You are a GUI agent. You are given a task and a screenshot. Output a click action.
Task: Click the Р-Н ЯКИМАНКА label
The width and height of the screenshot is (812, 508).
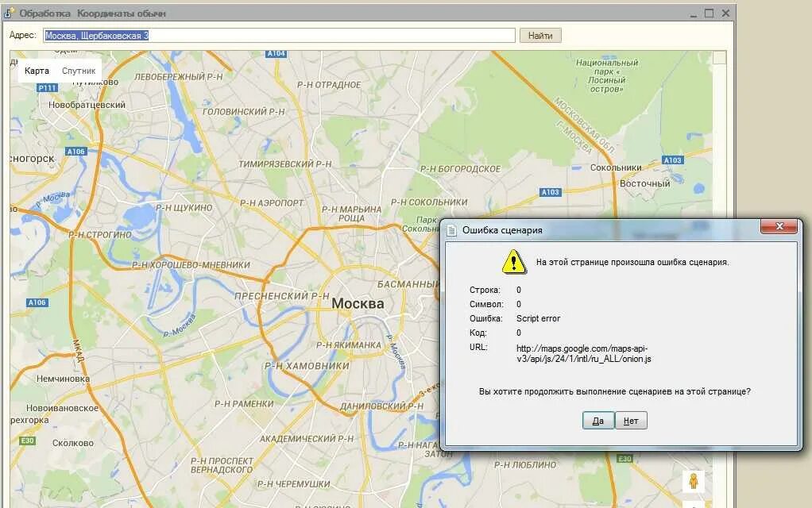349,345
